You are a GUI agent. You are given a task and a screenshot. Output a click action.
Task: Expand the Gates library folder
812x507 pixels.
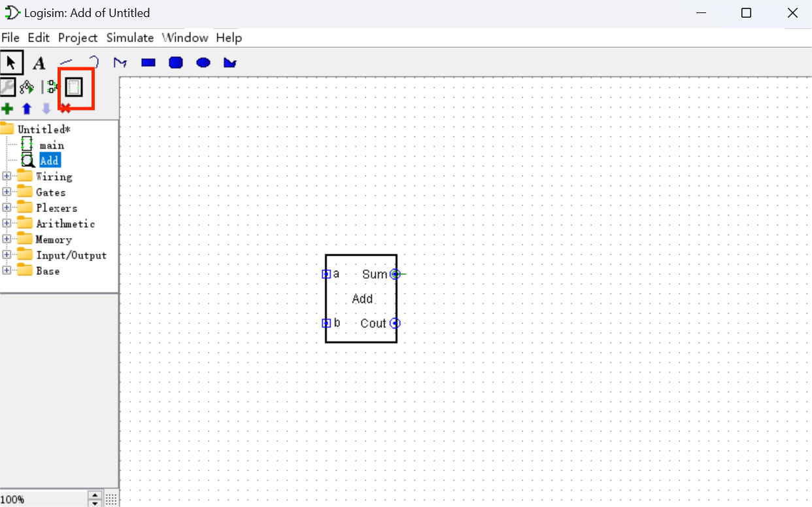coord(7,192)
